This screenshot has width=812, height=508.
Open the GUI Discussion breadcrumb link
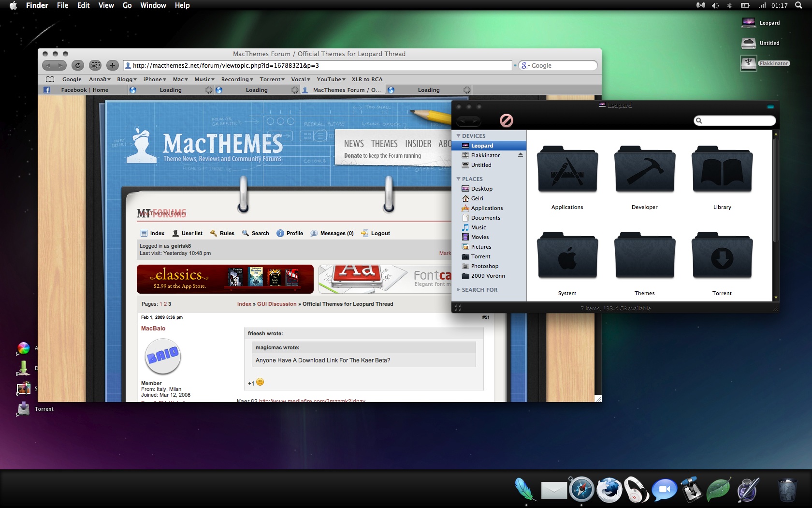pos(277,304)
